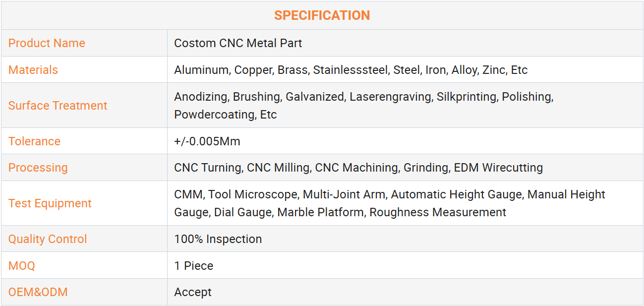Click the SPECIFICATION table header

(x=322, y=15)
